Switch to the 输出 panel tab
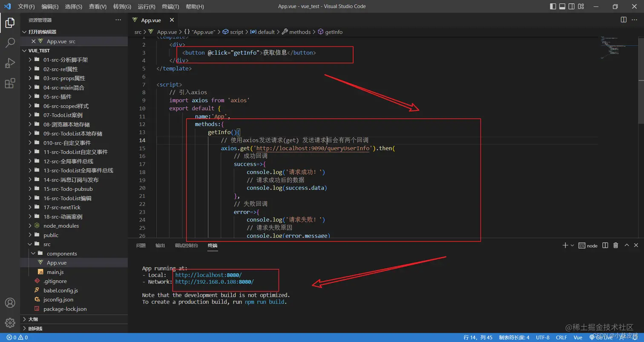 (160, 245)
